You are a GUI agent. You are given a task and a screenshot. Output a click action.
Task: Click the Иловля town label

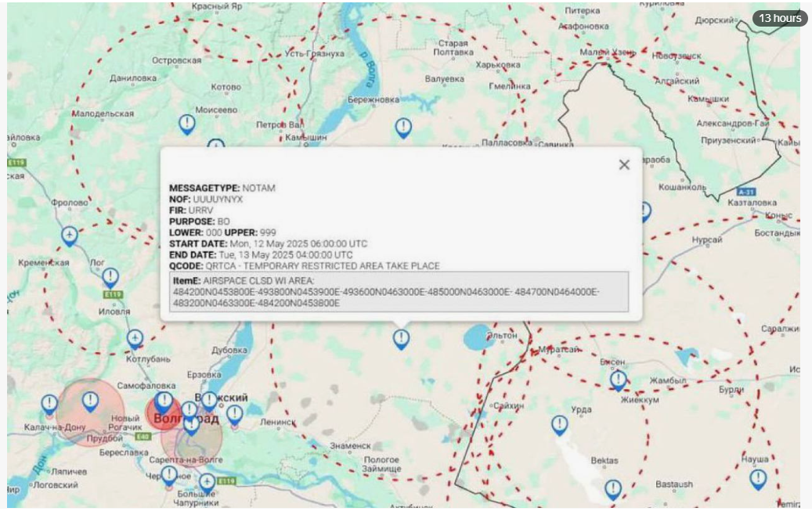point(114,312)
